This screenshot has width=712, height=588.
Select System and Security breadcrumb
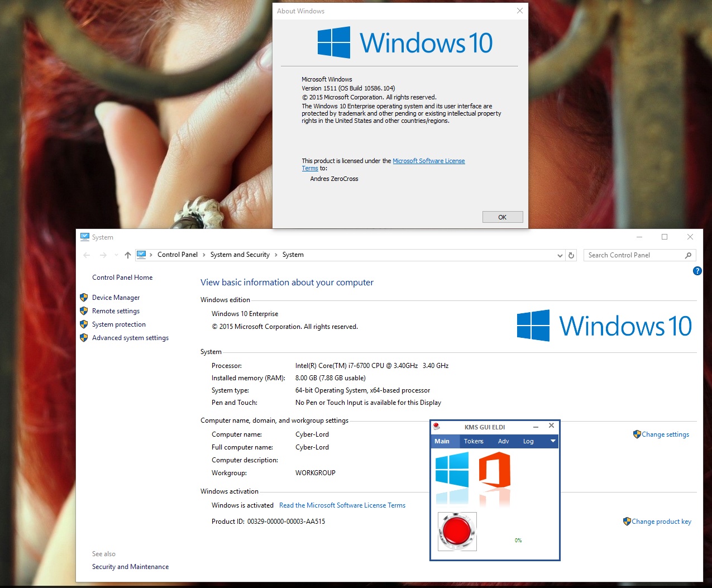pos(240,255)
